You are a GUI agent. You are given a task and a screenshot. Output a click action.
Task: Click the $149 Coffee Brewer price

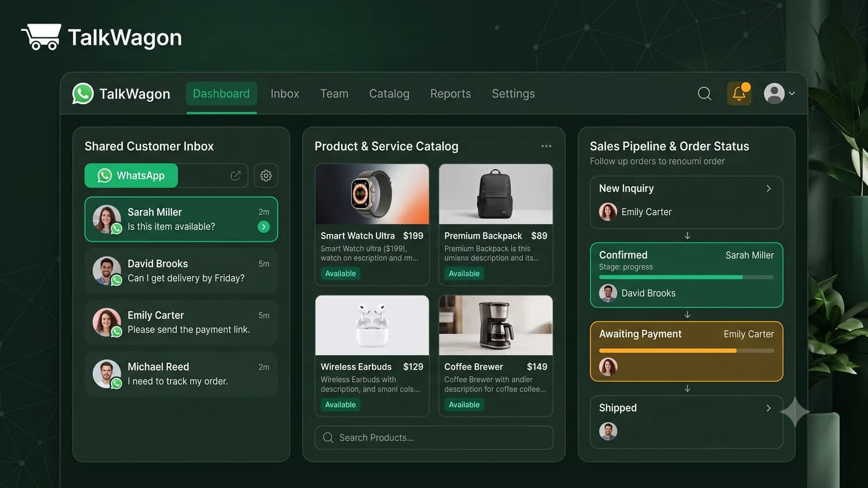coord(537,367)
